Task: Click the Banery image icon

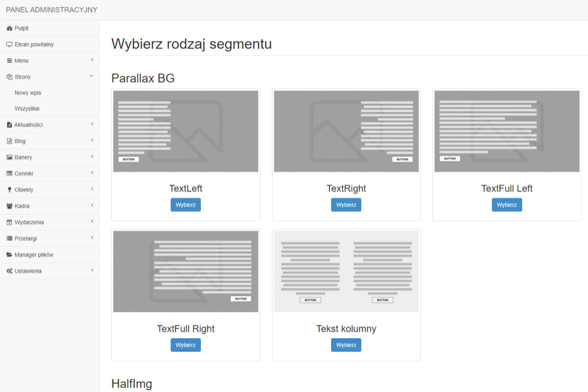Action: coord(9,157)
